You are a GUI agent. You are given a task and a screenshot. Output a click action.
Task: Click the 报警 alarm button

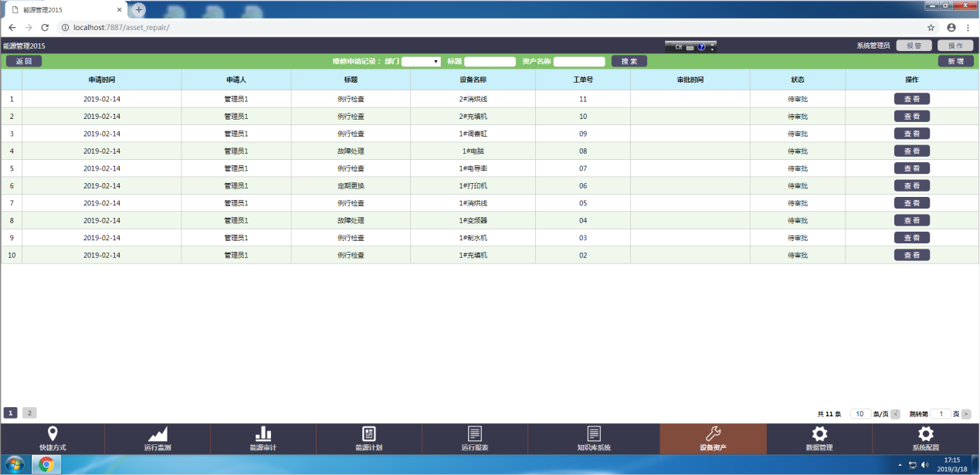pyautogui.click(x=914, y=46)
